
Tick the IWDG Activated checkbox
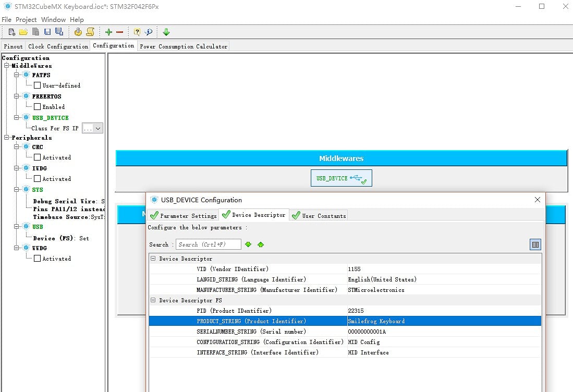click(x=37, y=179)
